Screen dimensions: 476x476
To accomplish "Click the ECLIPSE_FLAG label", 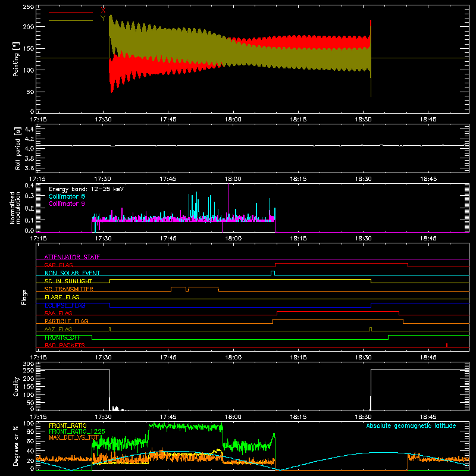I will [65, 305].
